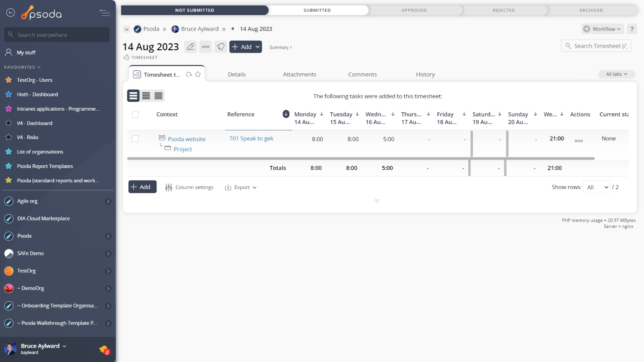Sort by Monday column arrow
The width and height of the screenshot is (644, 362).
[322, 114]
